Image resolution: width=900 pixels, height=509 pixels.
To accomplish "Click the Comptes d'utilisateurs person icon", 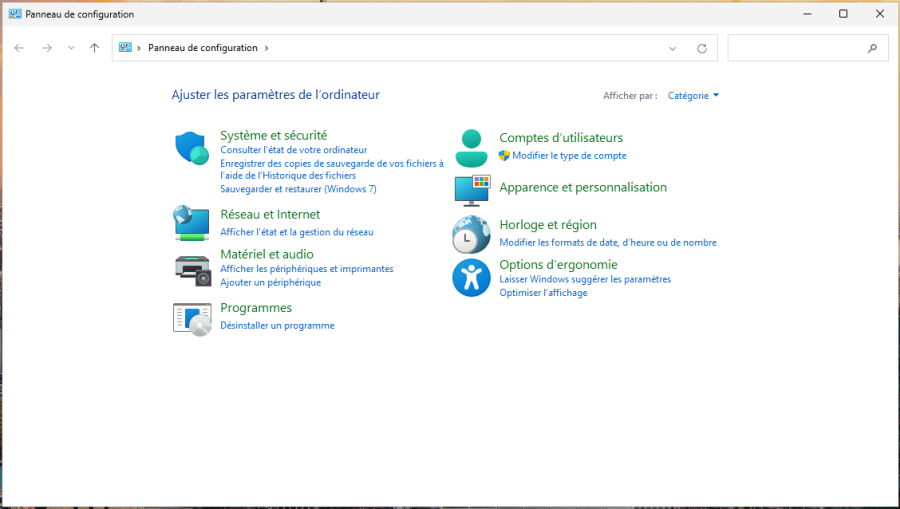I will pos(471,148).
